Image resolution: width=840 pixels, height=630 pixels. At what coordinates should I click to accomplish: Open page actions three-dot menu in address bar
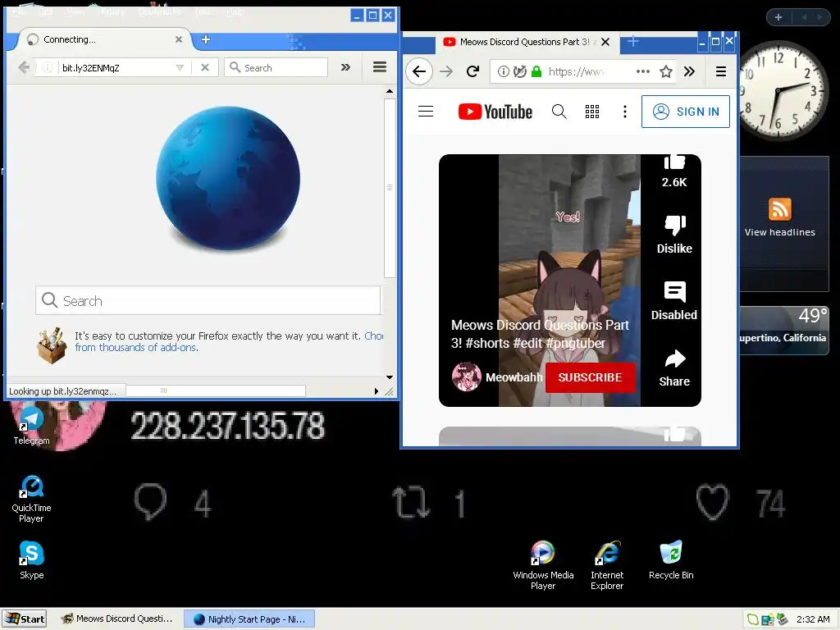643,71
